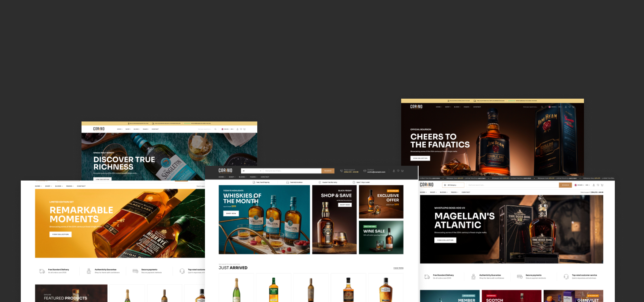644x302 pixels.
Task: Click the Free Standard Delivery truck icon in the Remarkable Moments page
Action: [42, 271]
